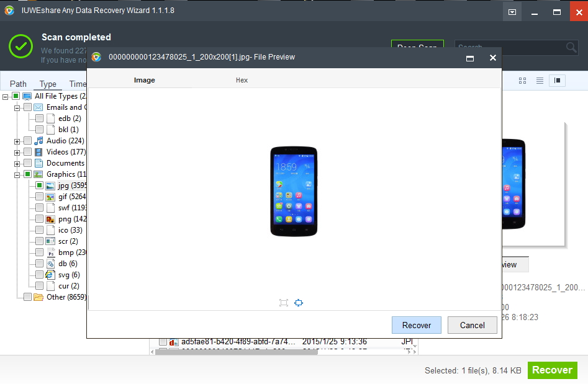Expand the Documents tree node
This screenshot has width=588, height=384.
(17, 164)
